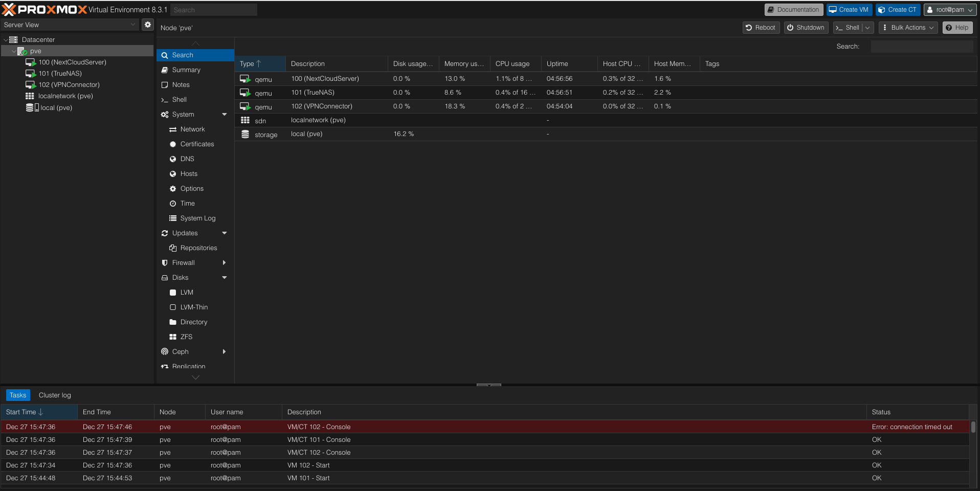Click the qemu icon for row 101 (TrueNAS)

(x=246, y=93)
